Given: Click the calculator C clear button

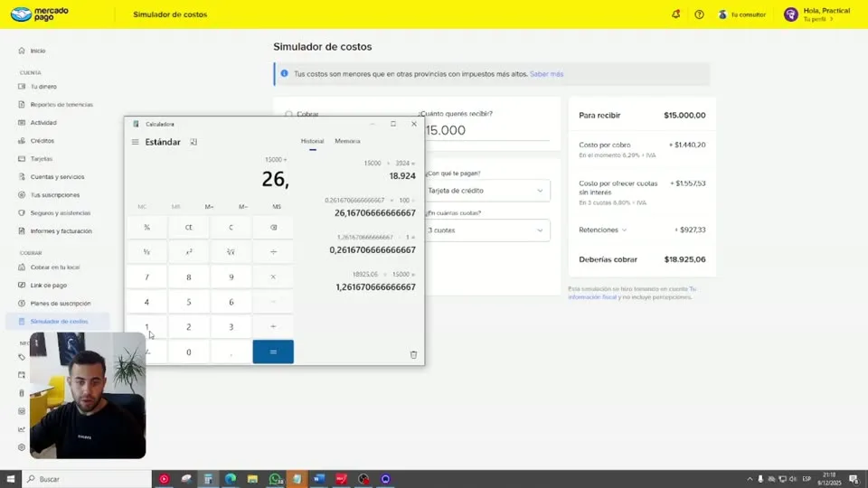Looking at the screenshot, I should click(x=231, y=227).
